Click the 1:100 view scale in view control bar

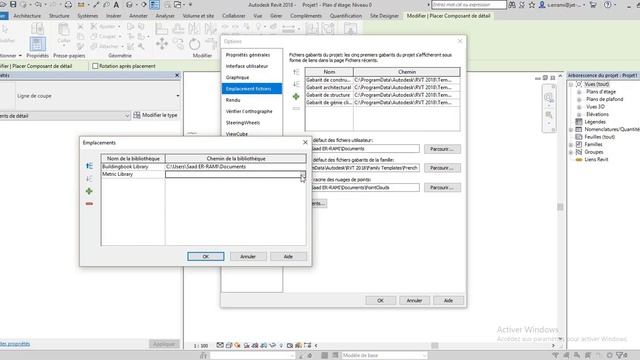201,346
